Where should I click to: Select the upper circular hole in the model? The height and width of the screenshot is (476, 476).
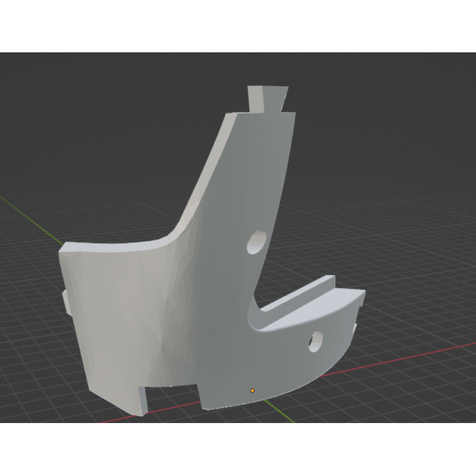click(257, 242)
